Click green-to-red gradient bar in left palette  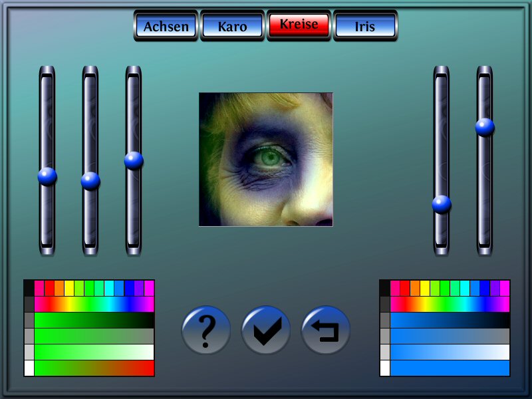click(x=94, y=368)
